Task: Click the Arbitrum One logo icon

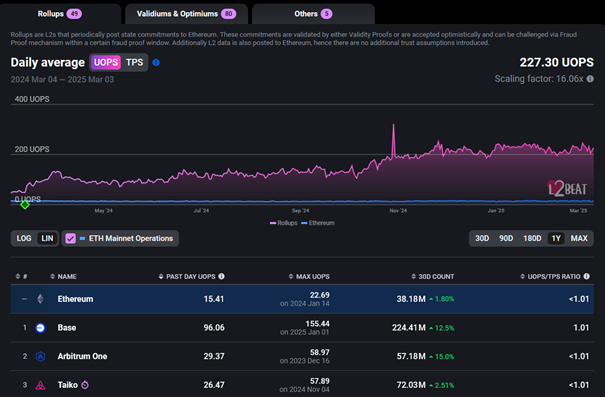Action: (x=40, y=356)
